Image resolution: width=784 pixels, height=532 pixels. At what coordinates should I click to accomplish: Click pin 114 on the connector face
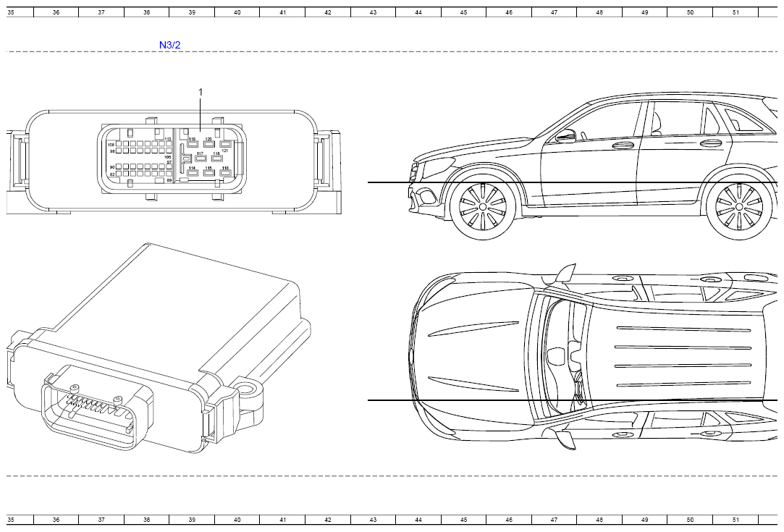coord(193,172)
